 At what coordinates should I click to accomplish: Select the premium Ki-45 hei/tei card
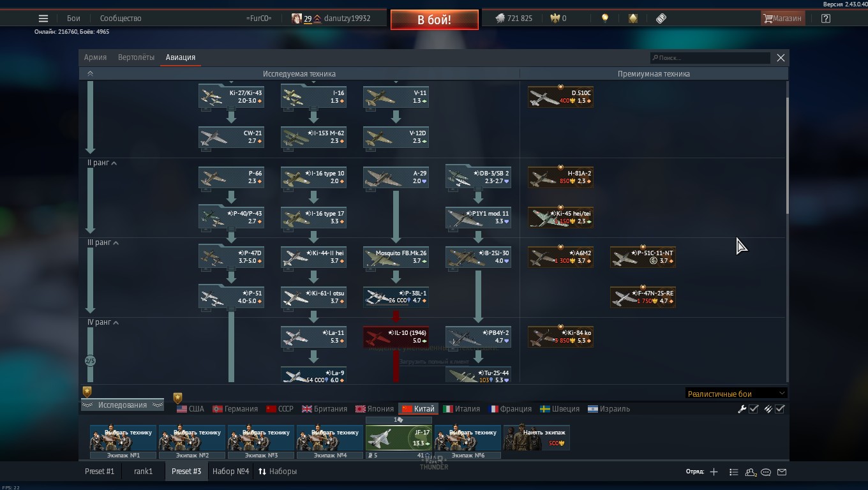(560, 218)
